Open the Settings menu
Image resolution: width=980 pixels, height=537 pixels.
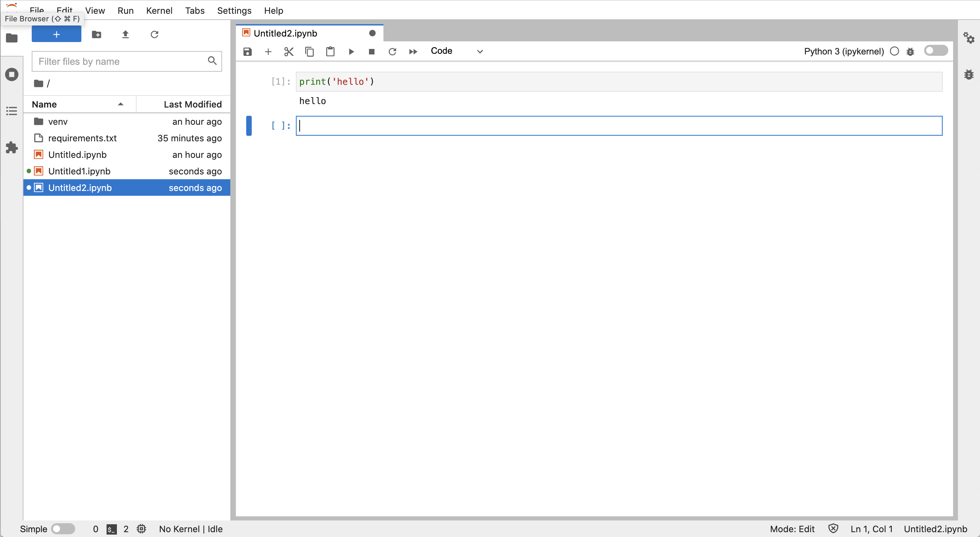pos(234,11)
